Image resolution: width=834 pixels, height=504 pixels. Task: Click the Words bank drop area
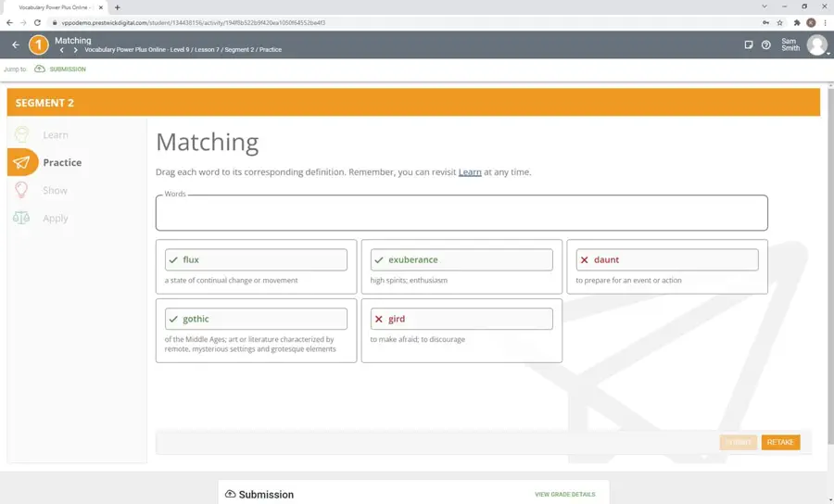click(461, 213)
